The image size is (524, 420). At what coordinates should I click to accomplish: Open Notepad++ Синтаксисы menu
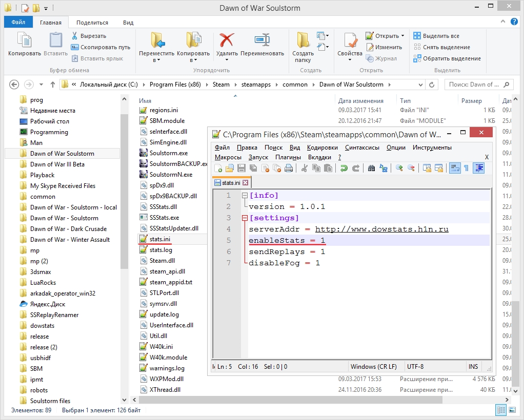point(362,148)
